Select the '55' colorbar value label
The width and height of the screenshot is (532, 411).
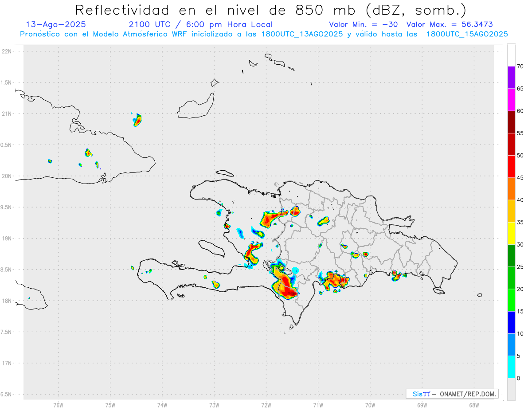tap(520, 133)
